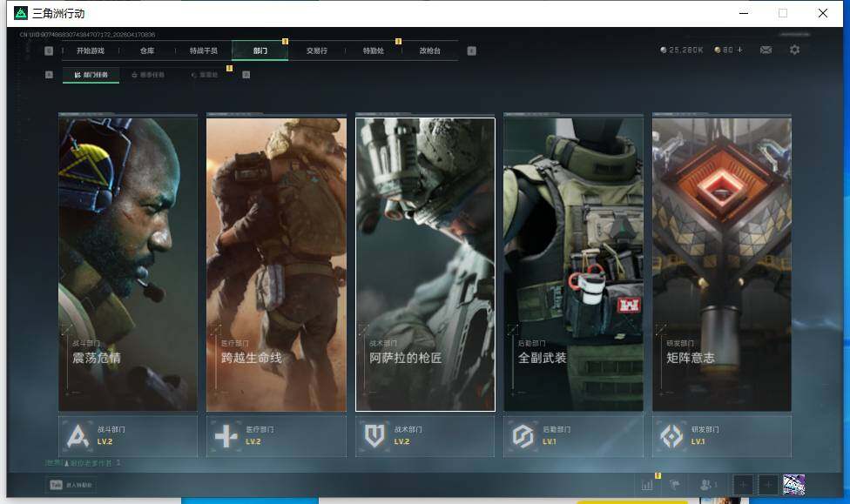This screenshot has width=850, height=504.
Task: Open the 震荡危情 combat department card
Action: pyautogui.click(x=128, y=265)
